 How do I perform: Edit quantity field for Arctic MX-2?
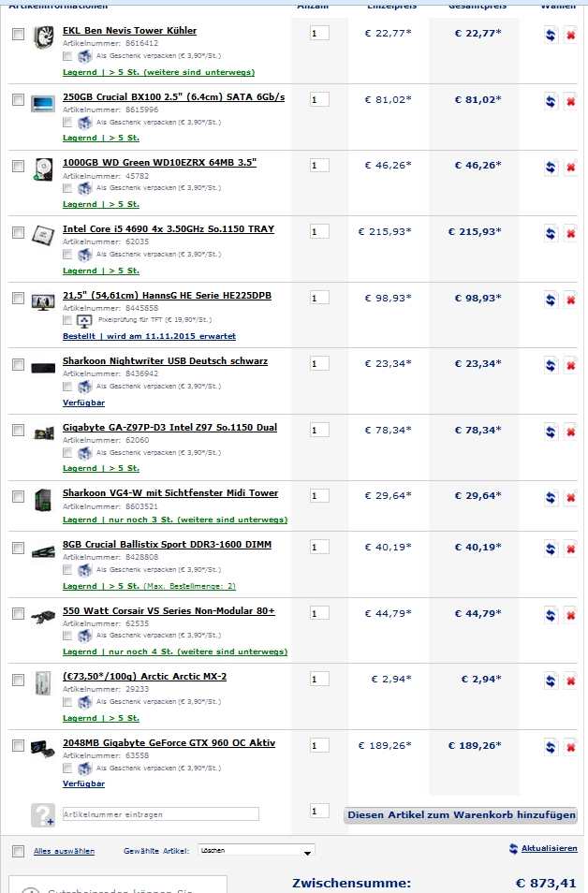point(319,680)
